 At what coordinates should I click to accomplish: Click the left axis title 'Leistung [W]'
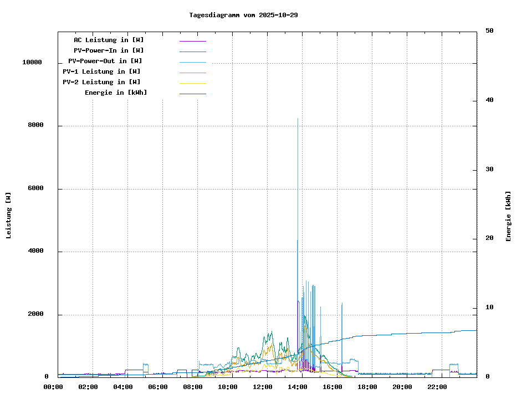pos(8,215)
